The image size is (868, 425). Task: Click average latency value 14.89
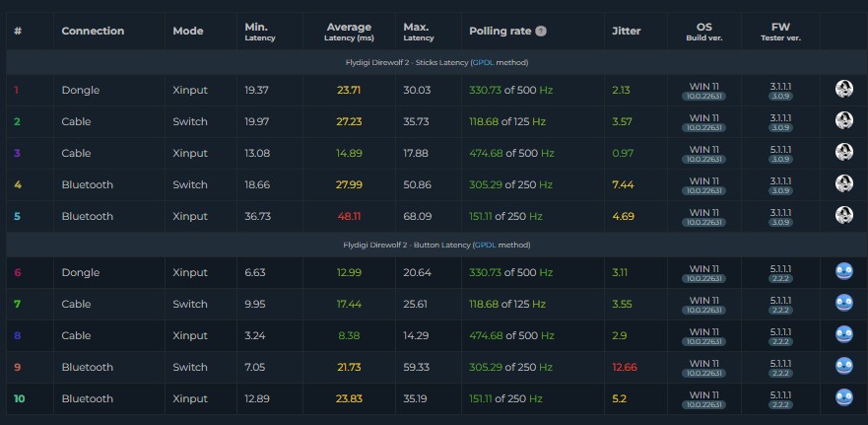click(349, 153)
